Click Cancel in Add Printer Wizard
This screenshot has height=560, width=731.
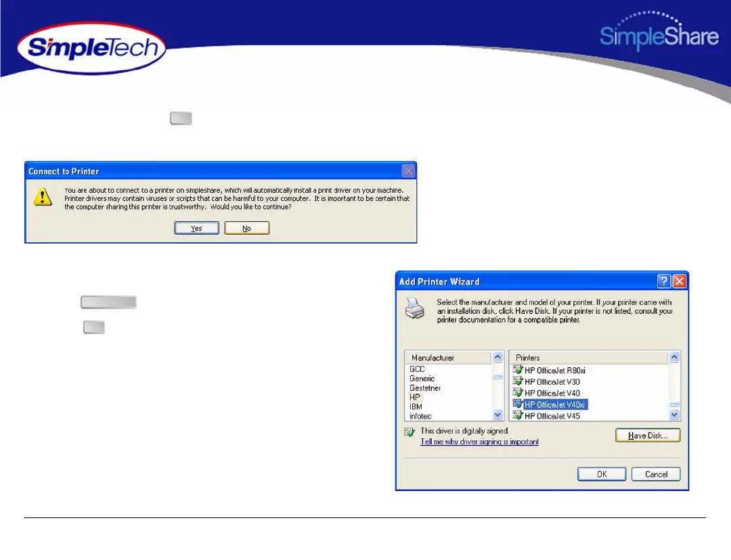point(656,474)
